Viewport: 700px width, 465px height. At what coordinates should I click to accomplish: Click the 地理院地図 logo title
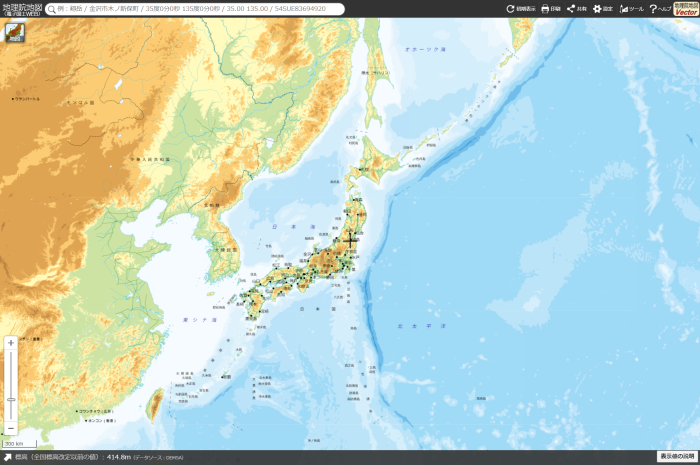tap(19, 9)
